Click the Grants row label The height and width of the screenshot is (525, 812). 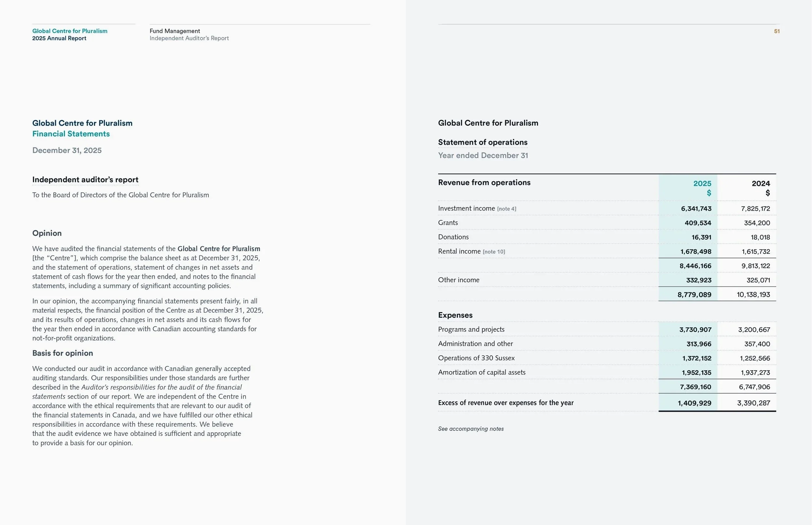click(448, 223)
